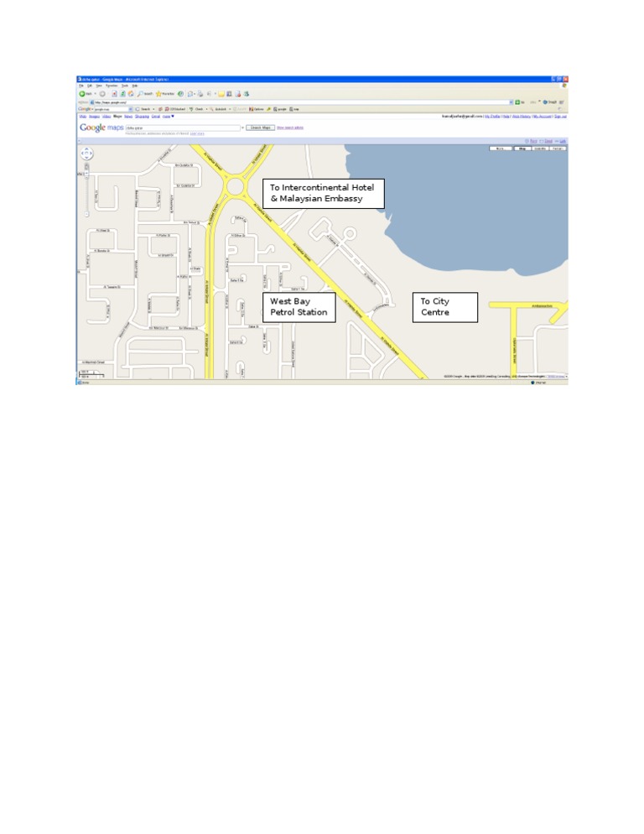
Task: Switch to the Satellite view button
Action: (540, 149)
